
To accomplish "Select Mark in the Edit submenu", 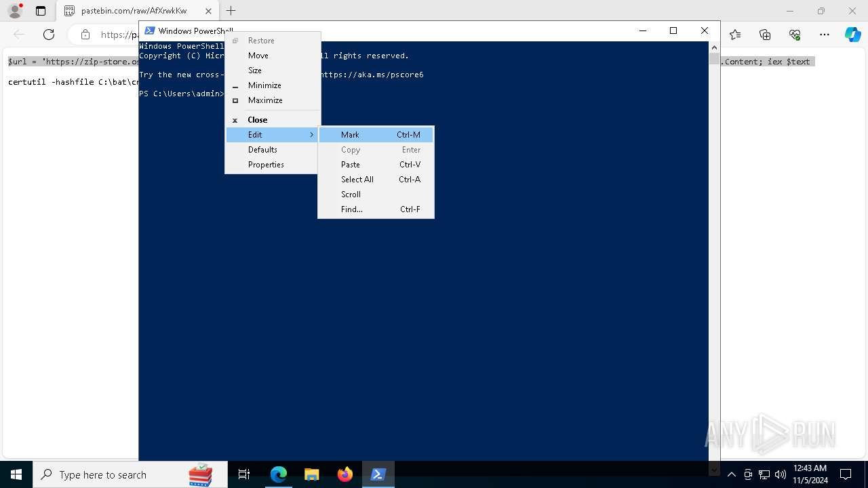I will [376, 135].
